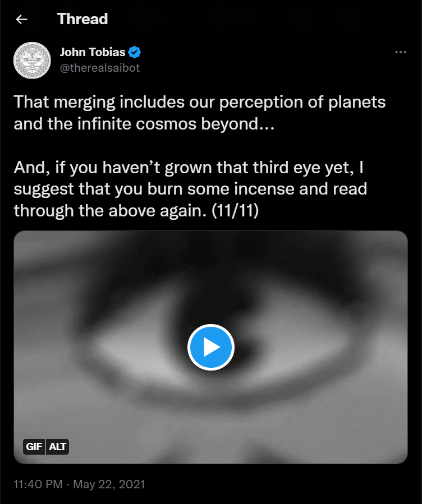
Task: Click the blue verified badge
Action: pos(135,53)
